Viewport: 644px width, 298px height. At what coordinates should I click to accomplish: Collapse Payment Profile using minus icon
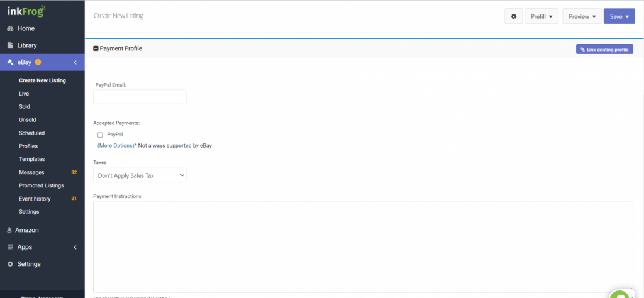click(x=96, y=48)
